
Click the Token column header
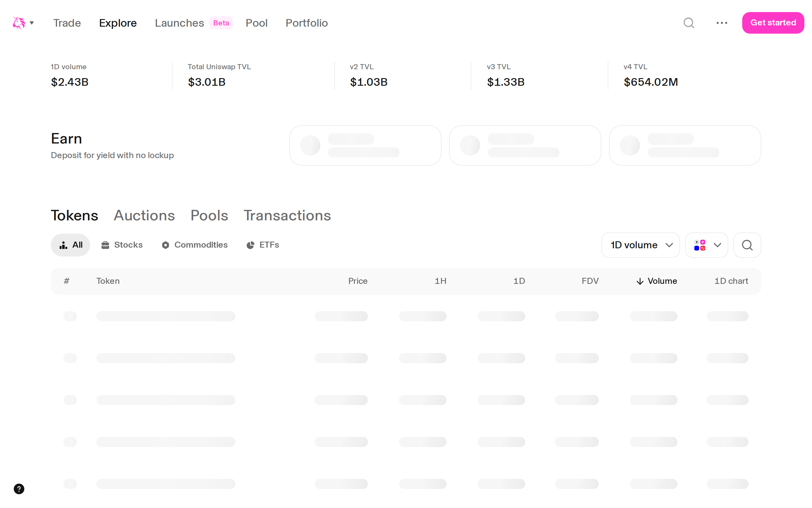click(108, 281)
